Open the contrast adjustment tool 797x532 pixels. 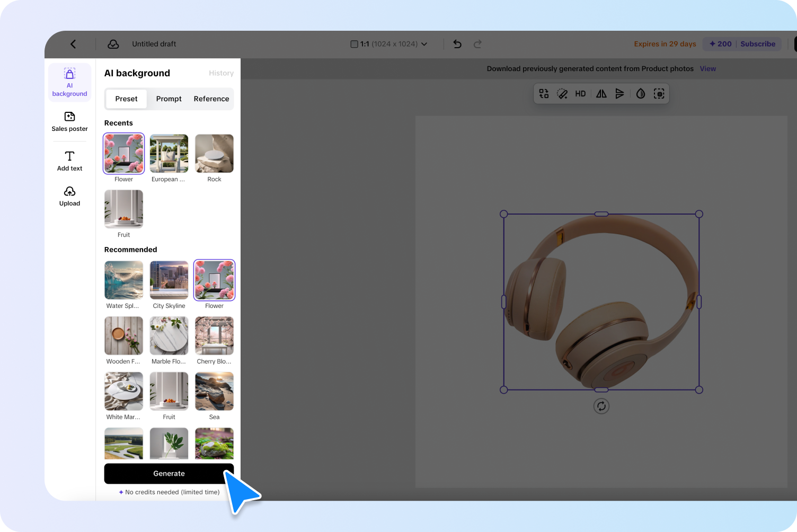tap(640, 93)
